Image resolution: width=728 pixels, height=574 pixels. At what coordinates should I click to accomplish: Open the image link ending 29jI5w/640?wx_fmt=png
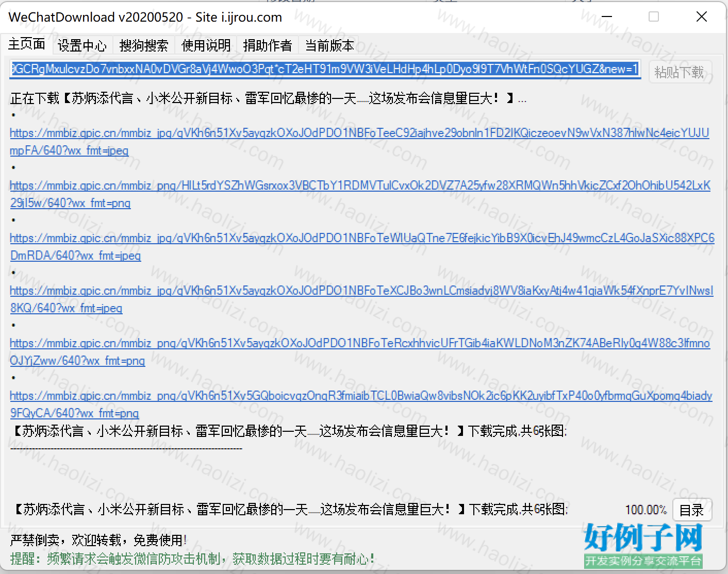click(x=360, y=194)
